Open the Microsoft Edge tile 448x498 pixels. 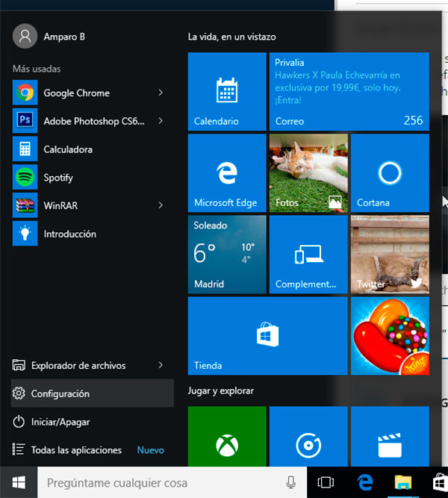(226, 172)
